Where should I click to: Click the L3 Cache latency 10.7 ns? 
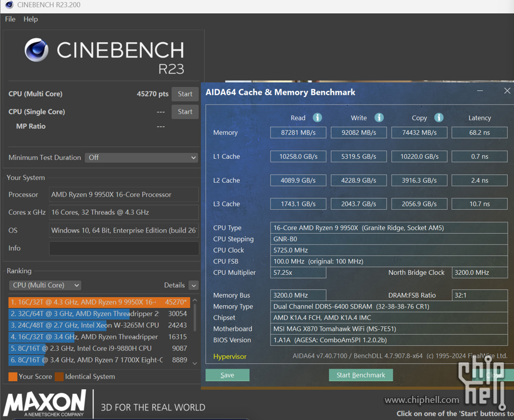point(480,204)
